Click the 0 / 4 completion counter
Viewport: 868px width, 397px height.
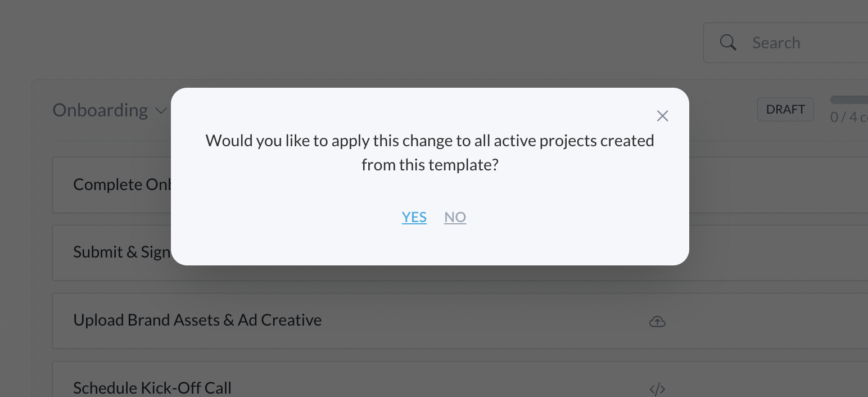point(849,118)
